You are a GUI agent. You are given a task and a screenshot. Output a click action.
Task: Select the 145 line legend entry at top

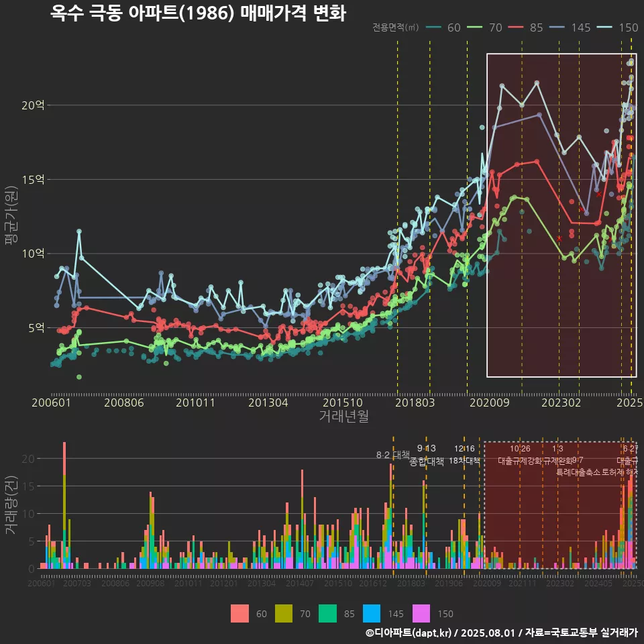[x=570, y=28]
